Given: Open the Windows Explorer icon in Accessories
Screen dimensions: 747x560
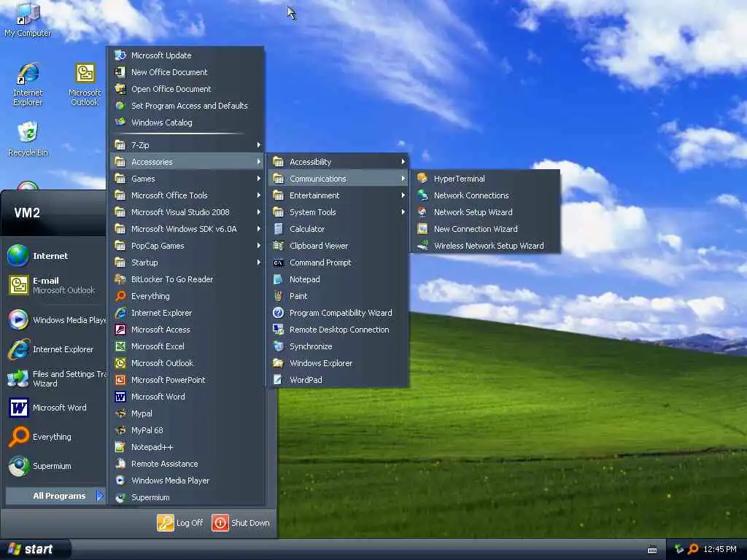Looking at the screenshot, I should coord(278,363).
